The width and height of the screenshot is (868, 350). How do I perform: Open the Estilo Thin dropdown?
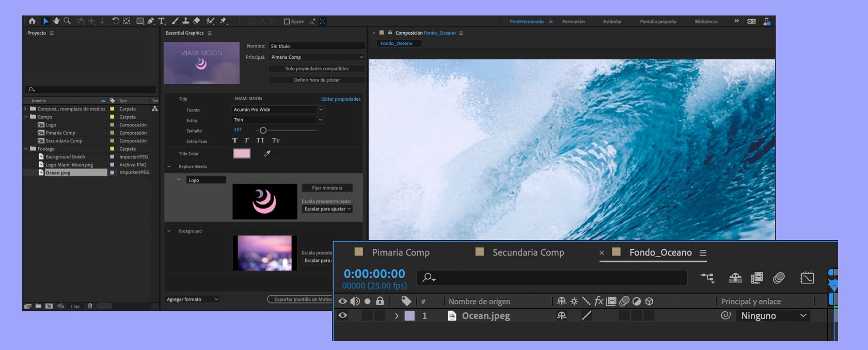[277, 120]
